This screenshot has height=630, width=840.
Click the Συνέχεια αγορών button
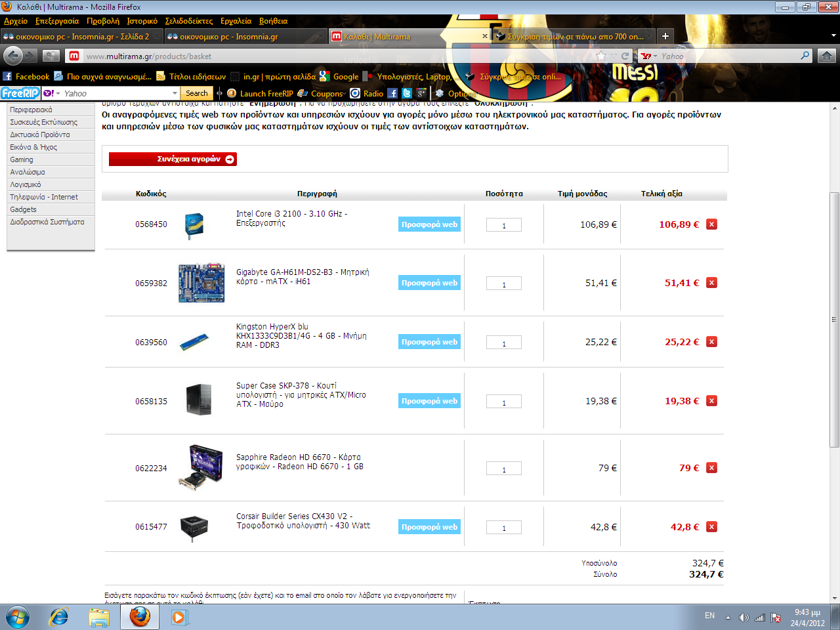pos(173,159)
